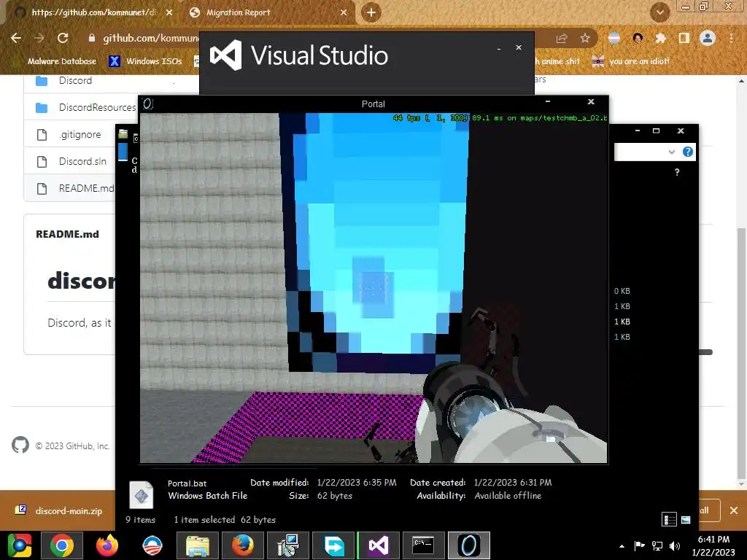Click the Start button on the taskbar
This screenshot has height=560, width=747.
click(x=19, y=545)
